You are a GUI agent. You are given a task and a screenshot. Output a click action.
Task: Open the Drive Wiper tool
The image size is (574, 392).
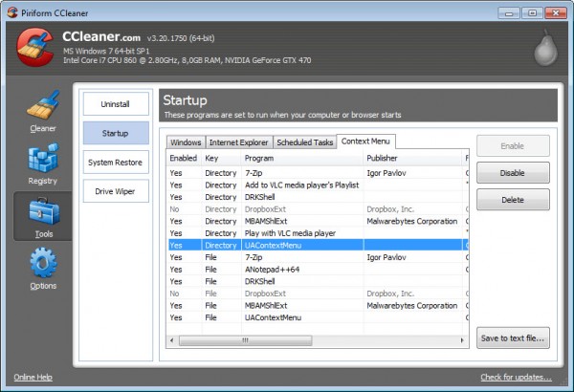116,191
